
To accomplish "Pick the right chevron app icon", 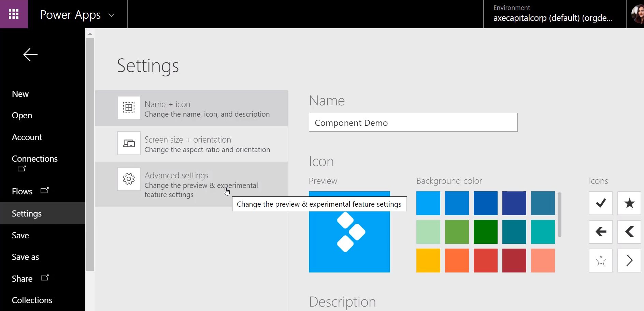I will 629,261.
